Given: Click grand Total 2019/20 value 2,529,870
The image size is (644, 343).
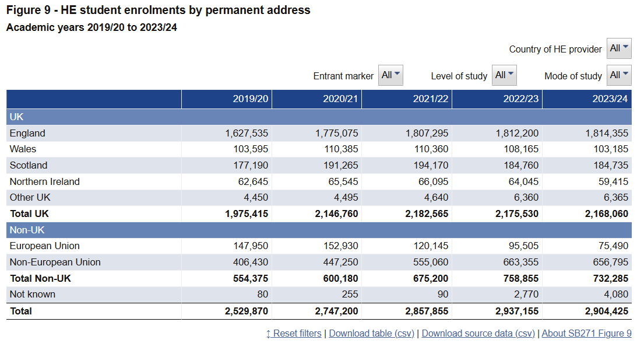Looking at the screenshot, I should 247,311.
